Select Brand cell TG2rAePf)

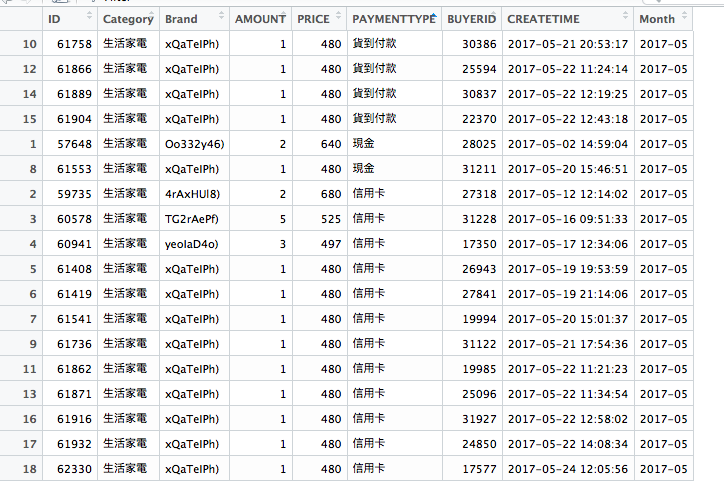[x=192, y=219]
